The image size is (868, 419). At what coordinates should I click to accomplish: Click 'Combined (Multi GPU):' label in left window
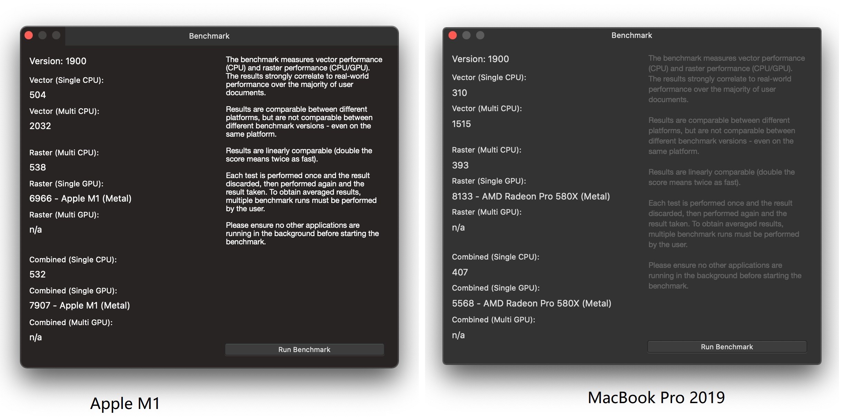[71, 323]
